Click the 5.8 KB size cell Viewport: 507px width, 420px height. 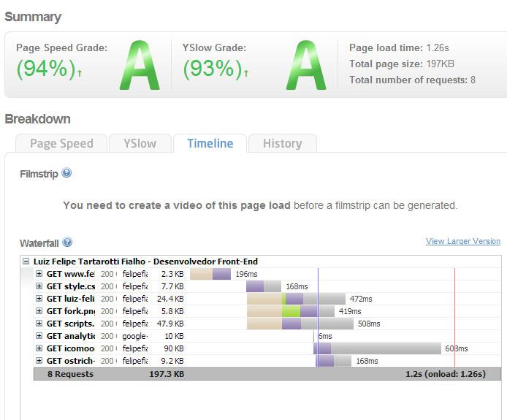point(172,311)
